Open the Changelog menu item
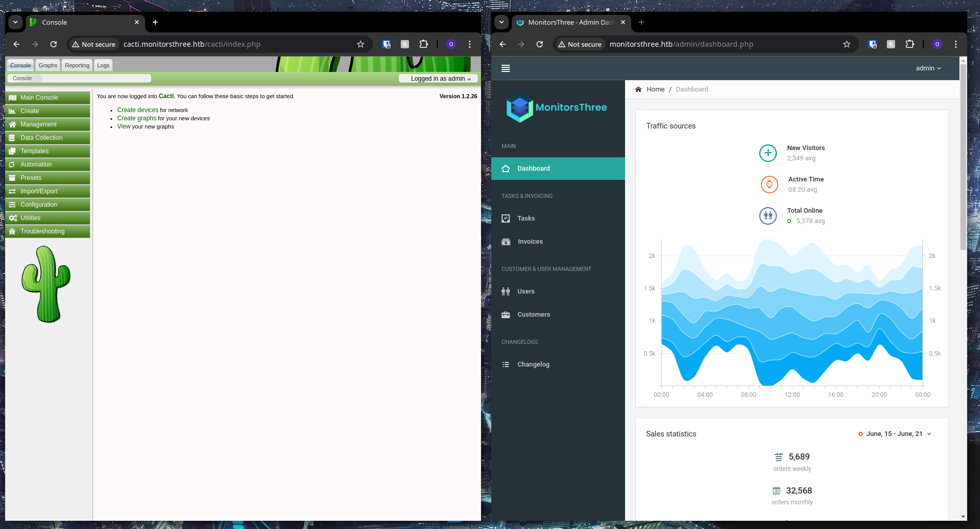 [558, 364]
